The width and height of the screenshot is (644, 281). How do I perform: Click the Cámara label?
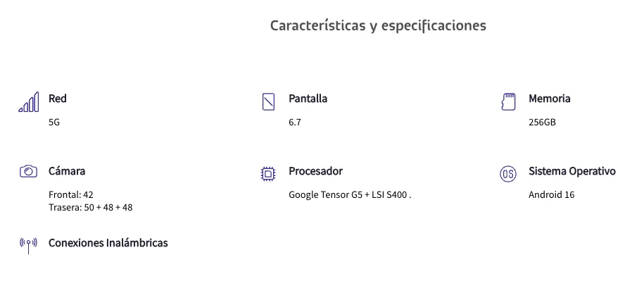67,171
